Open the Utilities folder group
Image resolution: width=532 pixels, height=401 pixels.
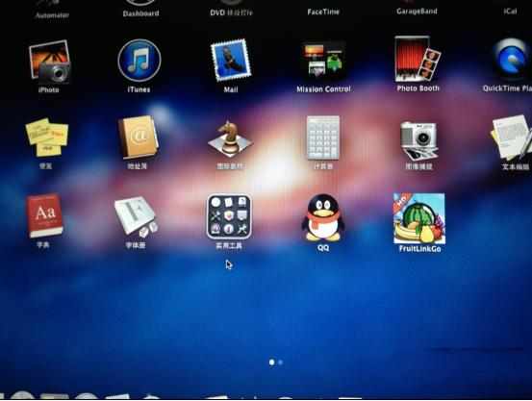(229, 216)
